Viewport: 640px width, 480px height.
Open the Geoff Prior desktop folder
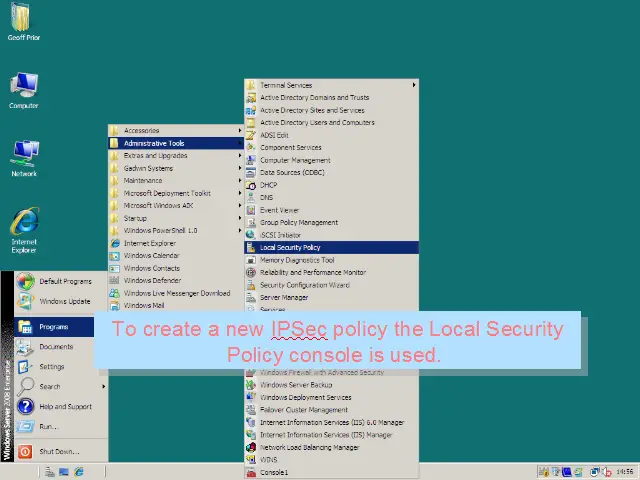23,21
